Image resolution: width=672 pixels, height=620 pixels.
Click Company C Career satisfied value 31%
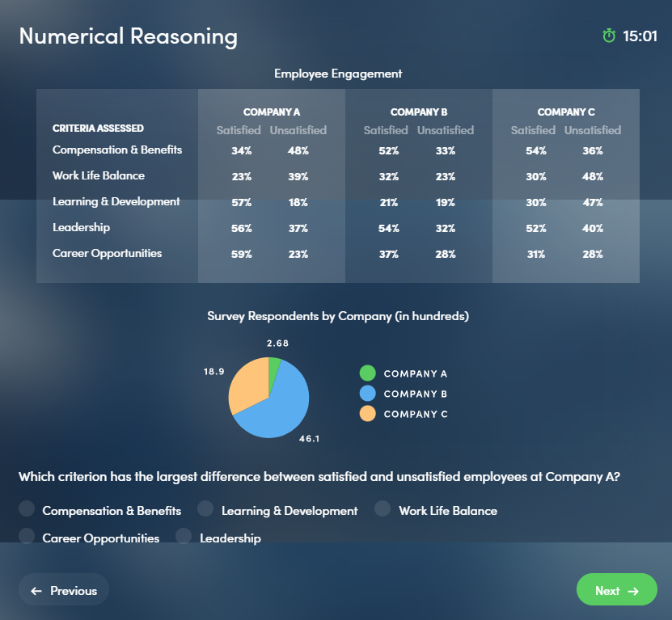(536, 254)
